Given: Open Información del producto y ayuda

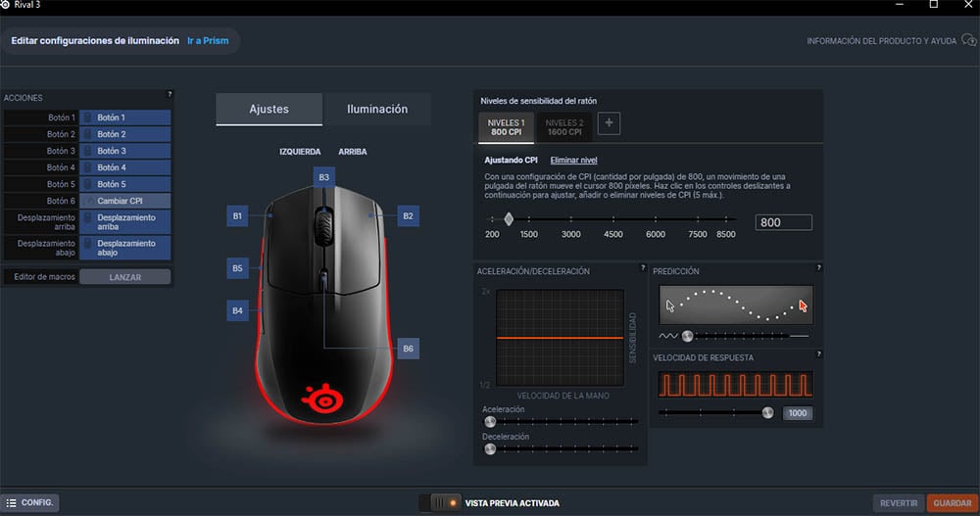Looking at the screenshot, I should pyautogui.click(x=881, y=41).
